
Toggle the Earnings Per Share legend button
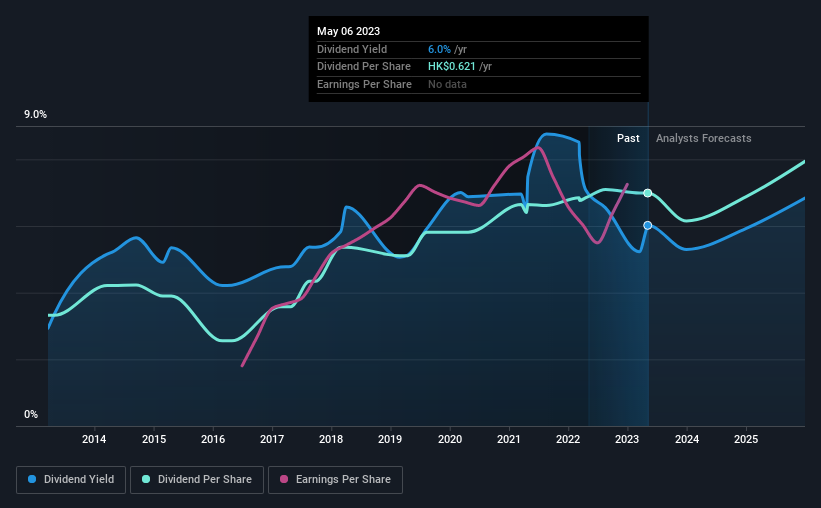[335, 479]
